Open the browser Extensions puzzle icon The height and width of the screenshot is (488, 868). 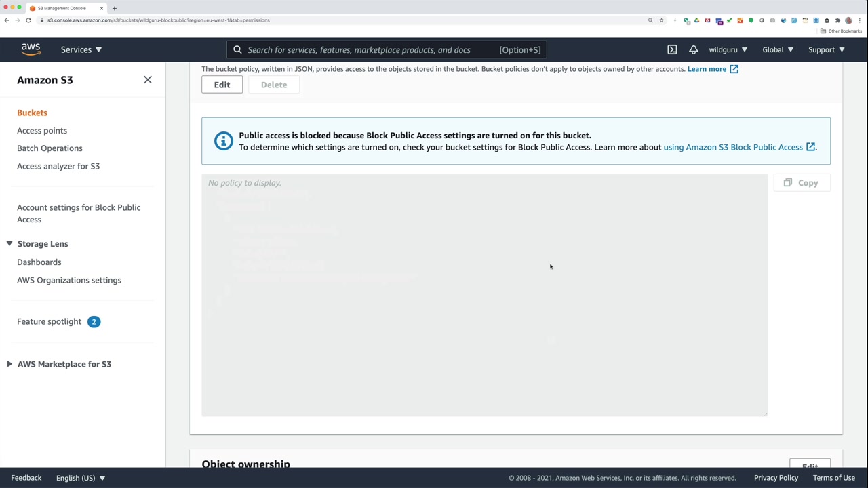837,20
